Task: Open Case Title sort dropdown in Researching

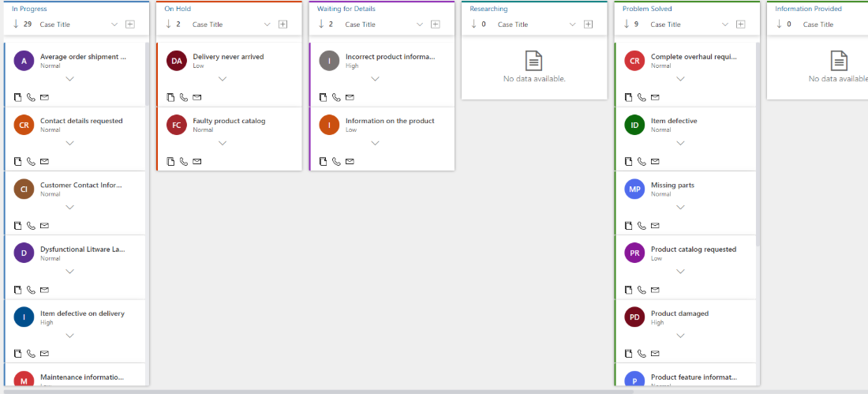Action: tap(572, 24)
